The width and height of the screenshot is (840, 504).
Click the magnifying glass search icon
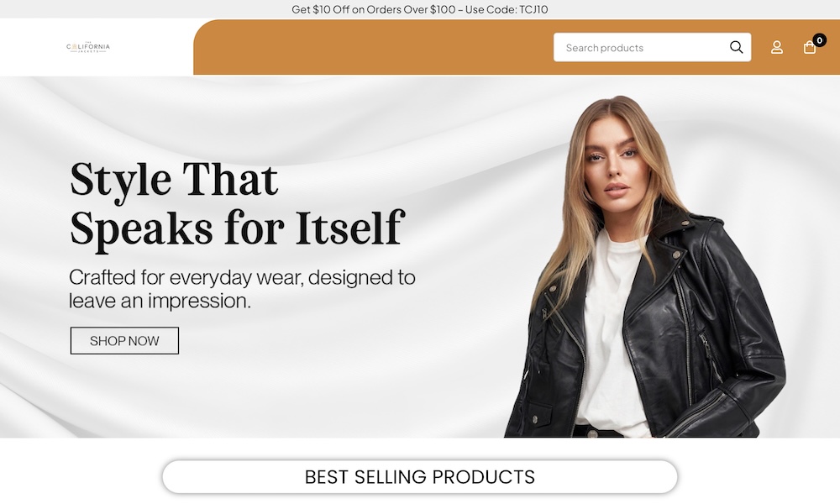click(736, 47)
